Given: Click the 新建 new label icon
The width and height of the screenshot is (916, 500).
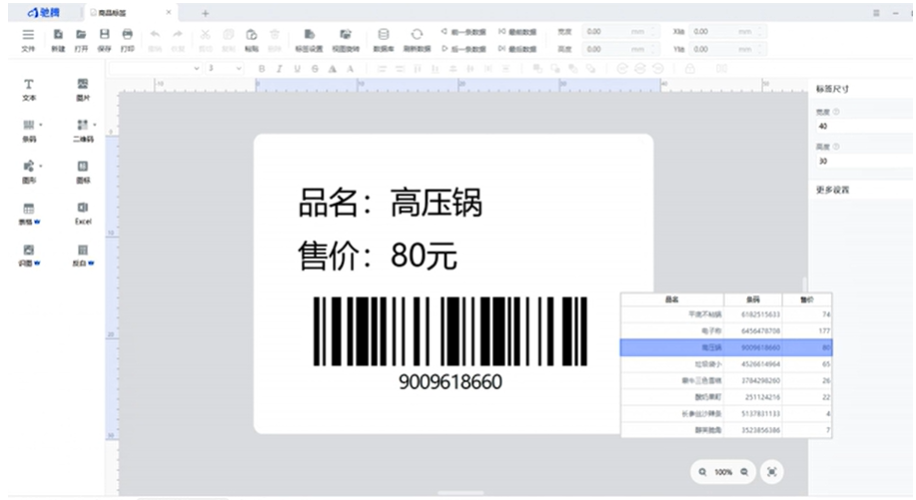Looking at the screenshot, I should (58, 34).
